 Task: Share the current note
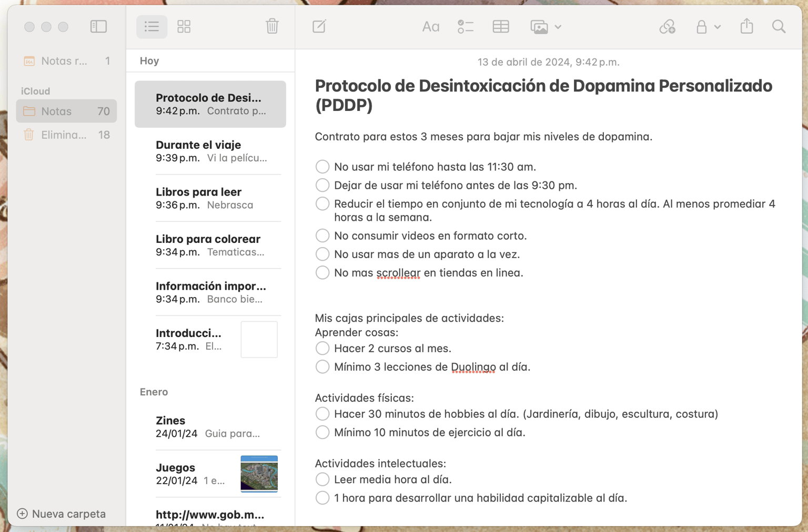click(x=747, y=26)
